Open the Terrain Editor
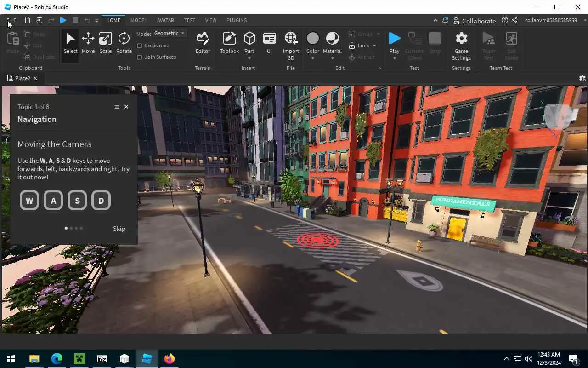588x368 pixels. pyautogui.click(x=203, y=43)
